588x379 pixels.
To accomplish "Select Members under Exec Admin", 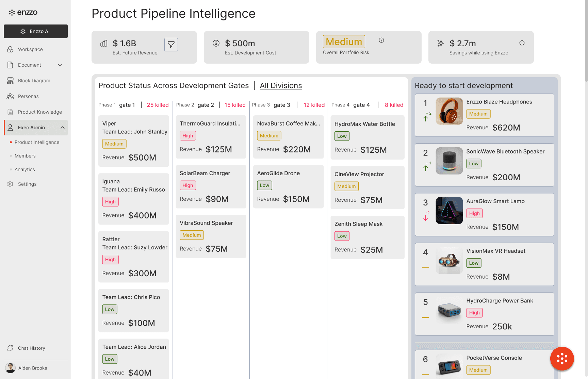I will 25,156.
